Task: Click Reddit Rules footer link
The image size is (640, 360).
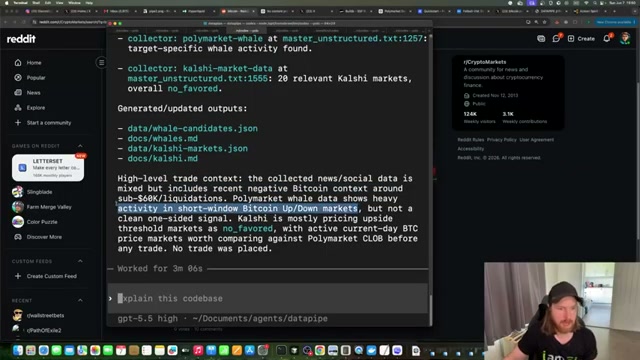Action: coord(471,140)
